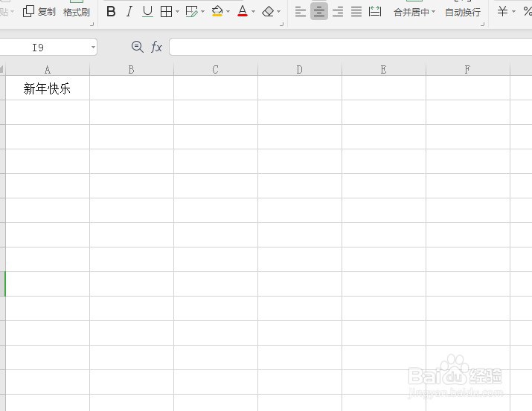Image resolution: width=532 pixels, height=411 pixels.
Task: Click Merge and Center (合并居中)
Action: click(411, 13)
